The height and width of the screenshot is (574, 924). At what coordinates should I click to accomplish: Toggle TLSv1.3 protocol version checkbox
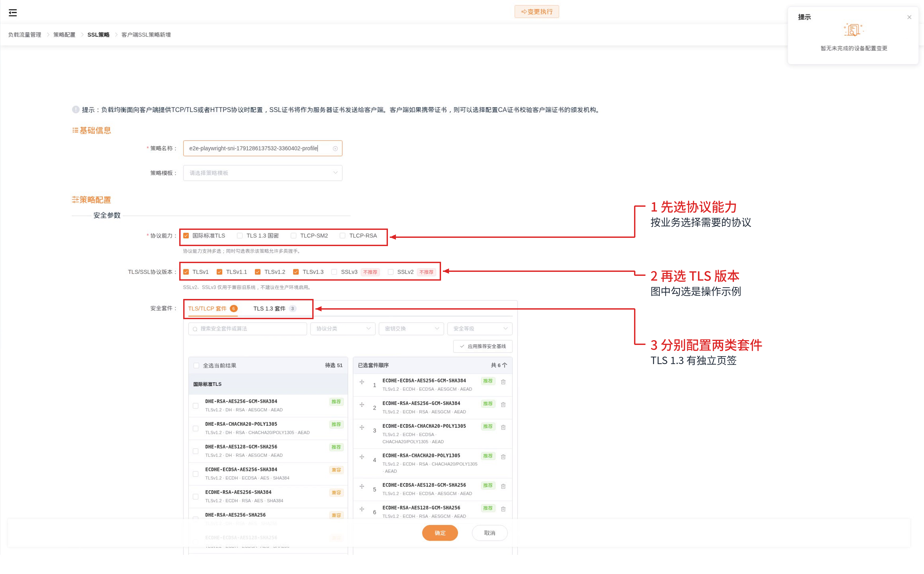click(296, 272)
